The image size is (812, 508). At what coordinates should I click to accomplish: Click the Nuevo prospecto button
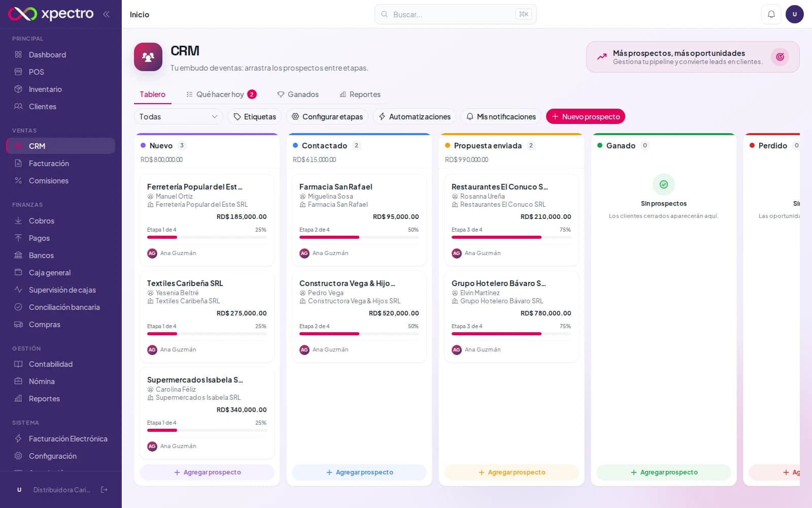pos(586,116)
